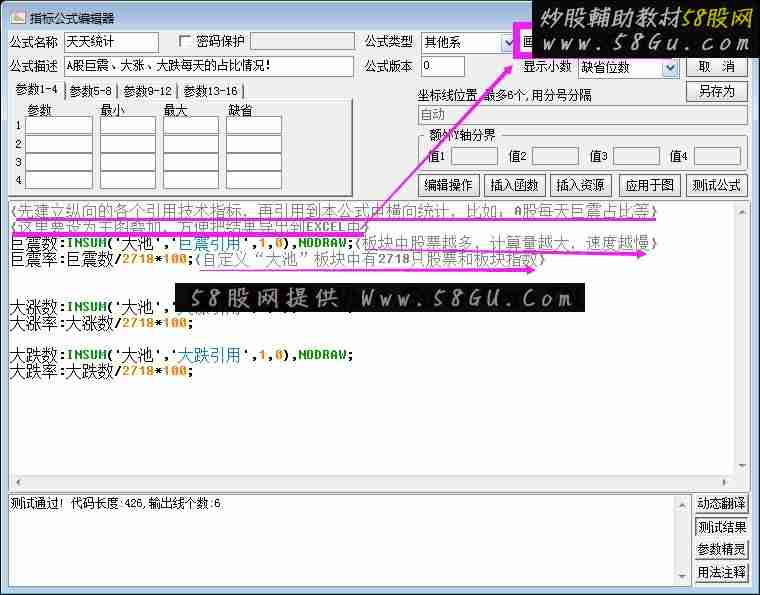Image resolution: width=760 pixels, height=595 pixels.
Task: Click the code editor scroll-up arrow
Action: click(x=742, y=212)
